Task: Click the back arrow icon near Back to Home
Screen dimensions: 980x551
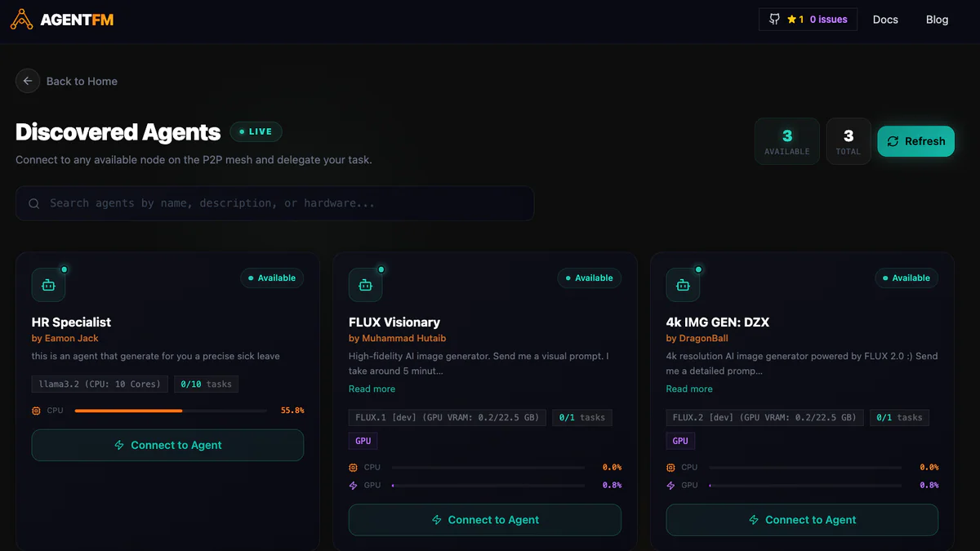Action: 27,81
